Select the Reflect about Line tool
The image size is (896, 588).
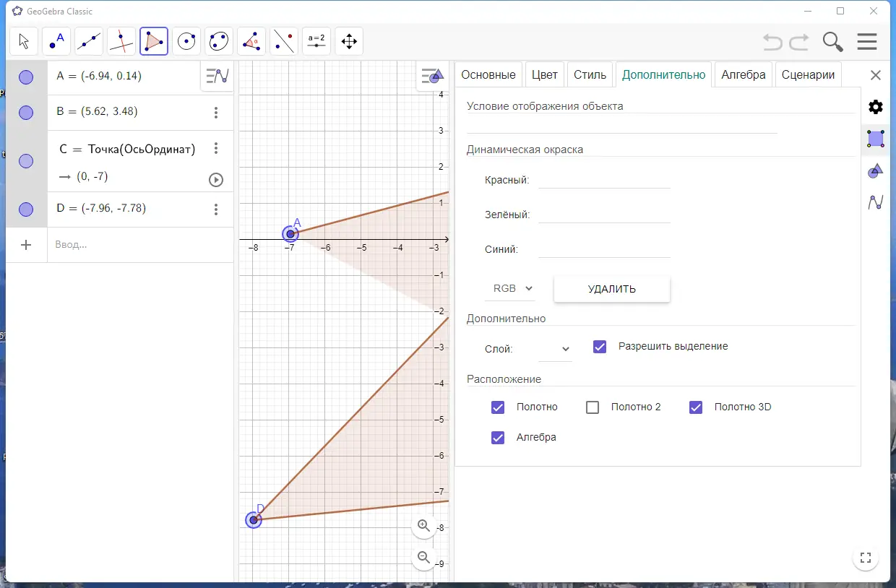284,41
